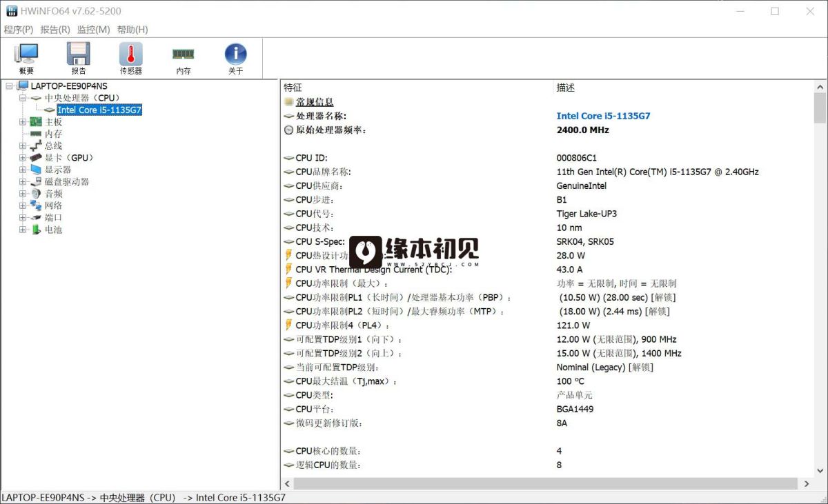828x504 pixels.
Task: Expand the 显示器 tree node
Action: 23,170
